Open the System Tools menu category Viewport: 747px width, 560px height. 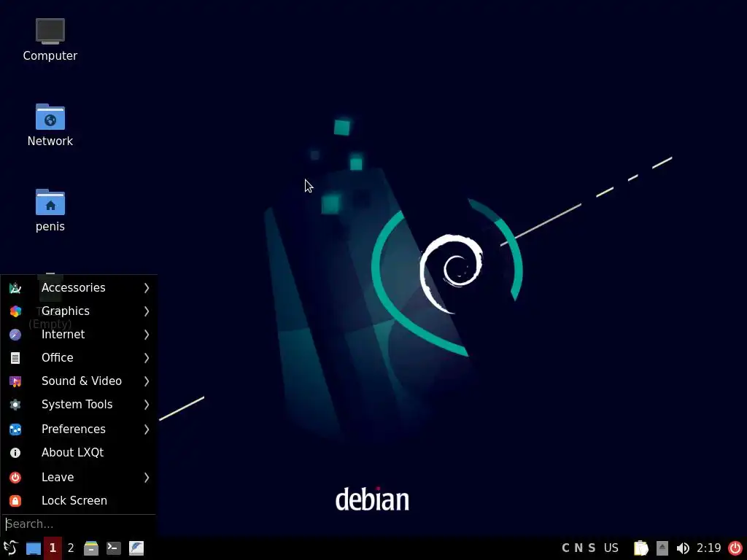click(79, 404)
